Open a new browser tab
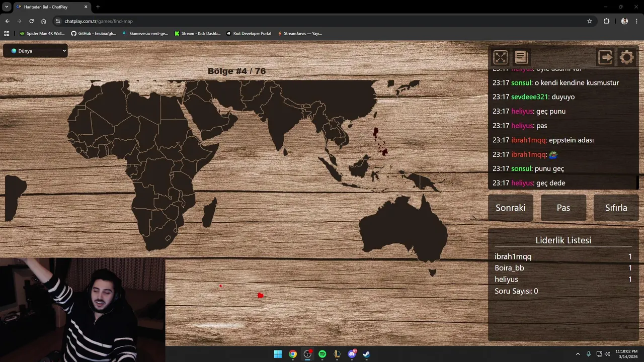Image resolution: width=644 pixels, height=362 pixels. coord(98,7)
